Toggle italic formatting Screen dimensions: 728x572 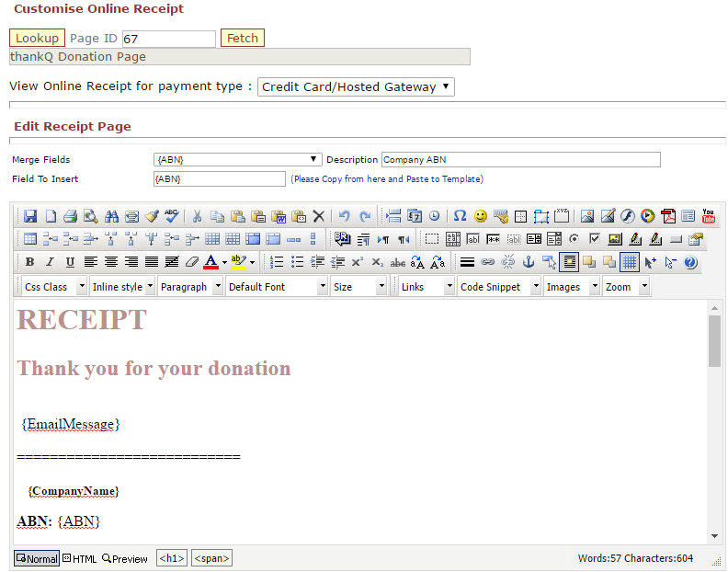click(51, 262)
